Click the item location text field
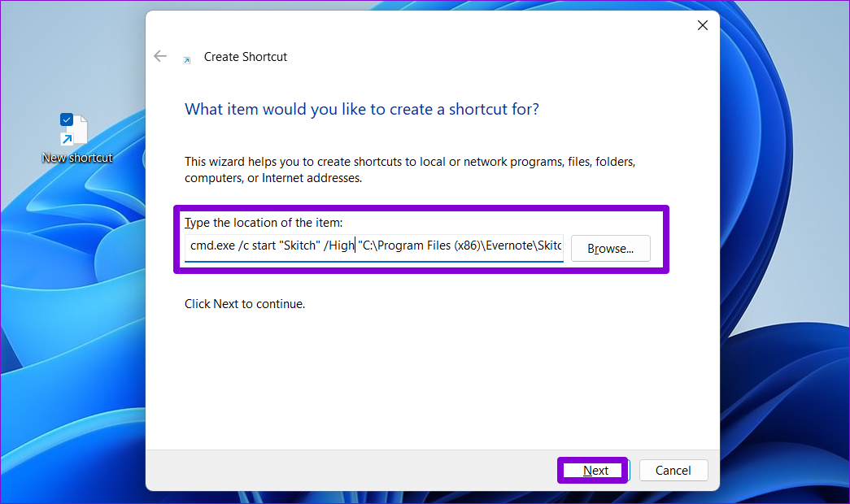Screen dimensions: 850x504 [373, 247]
